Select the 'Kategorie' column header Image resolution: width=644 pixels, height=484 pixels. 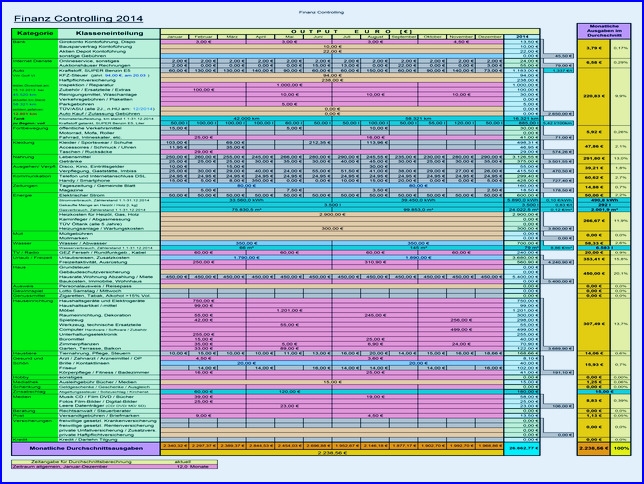(x=34, y=34)
